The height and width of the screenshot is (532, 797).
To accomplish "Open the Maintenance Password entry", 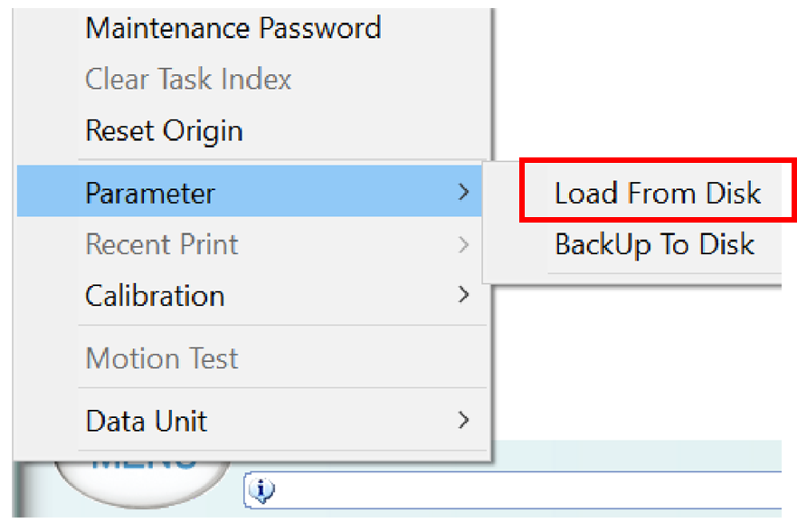I will pos(232,28).
